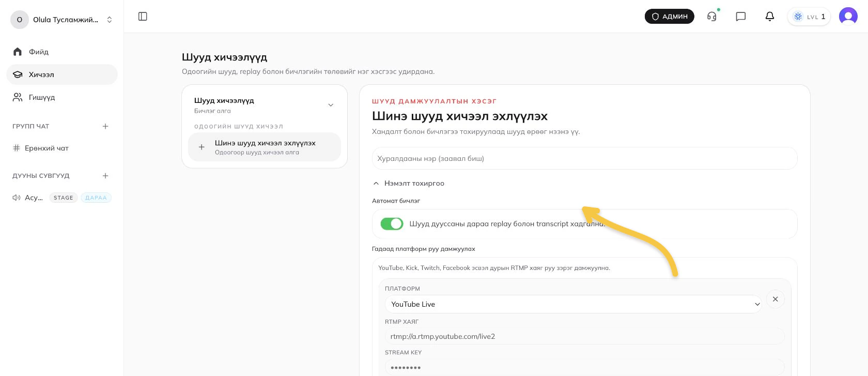Focus the Хуралдааны нэр input field
The image size is (868, 376).
click(585, 158)
